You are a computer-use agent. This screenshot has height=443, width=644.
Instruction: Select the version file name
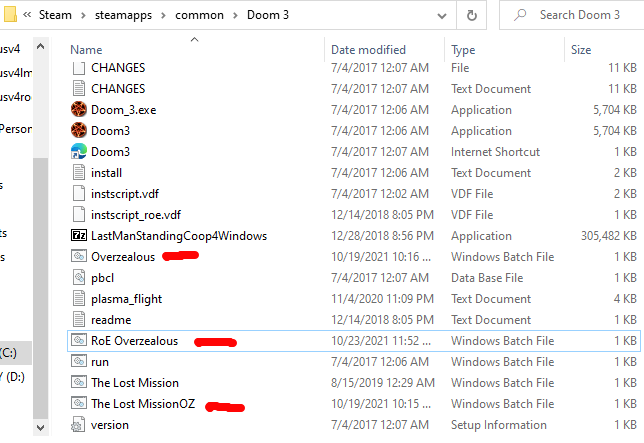click(x=109, y=425)
